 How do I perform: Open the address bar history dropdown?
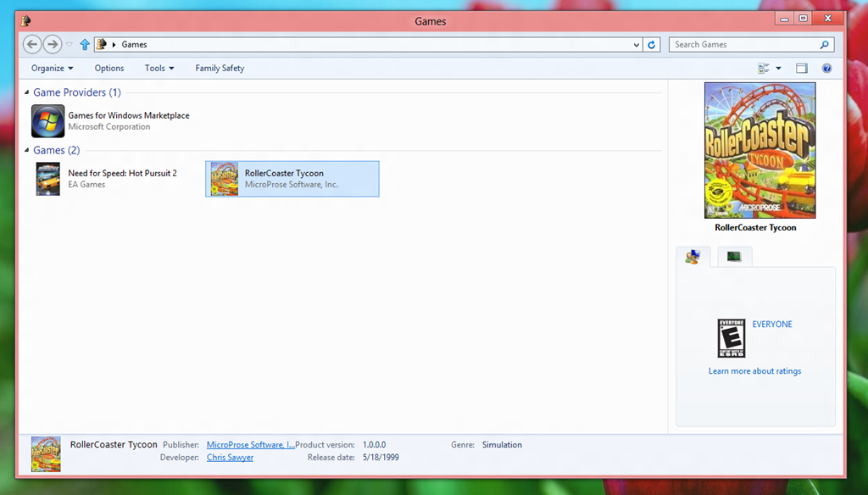637,44
